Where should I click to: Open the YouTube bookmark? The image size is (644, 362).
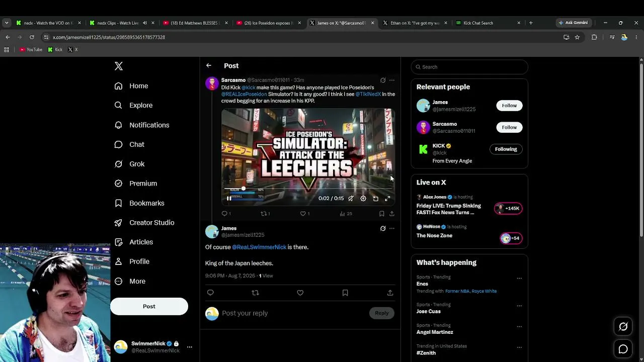(31, 50)
